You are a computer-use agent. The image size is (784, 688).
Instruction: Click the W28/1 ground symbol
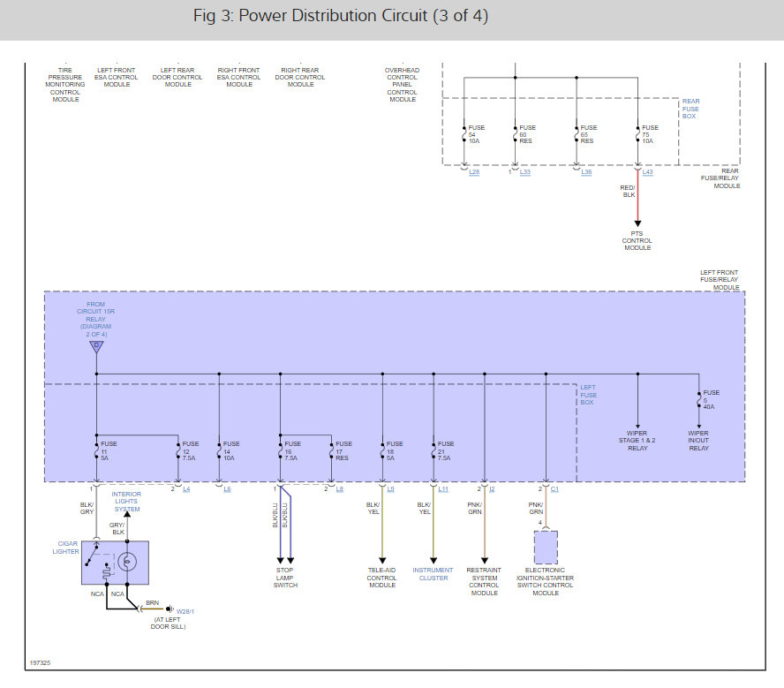(169, 609)
